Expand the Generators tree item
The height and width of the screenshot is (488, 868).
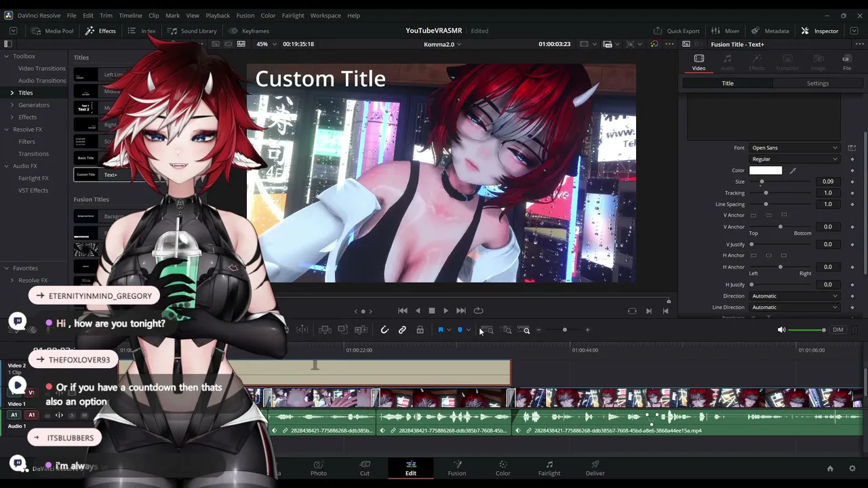pos(12,105)
